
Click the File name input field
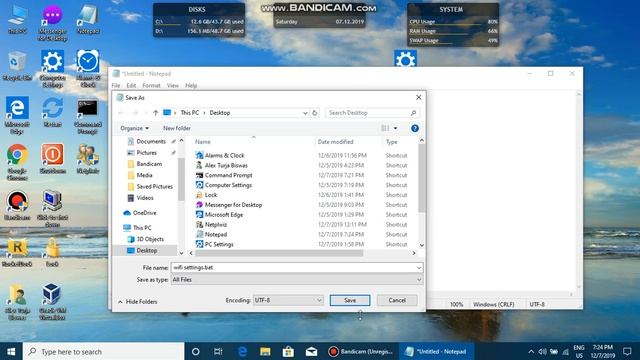click(x=297, y=267)
